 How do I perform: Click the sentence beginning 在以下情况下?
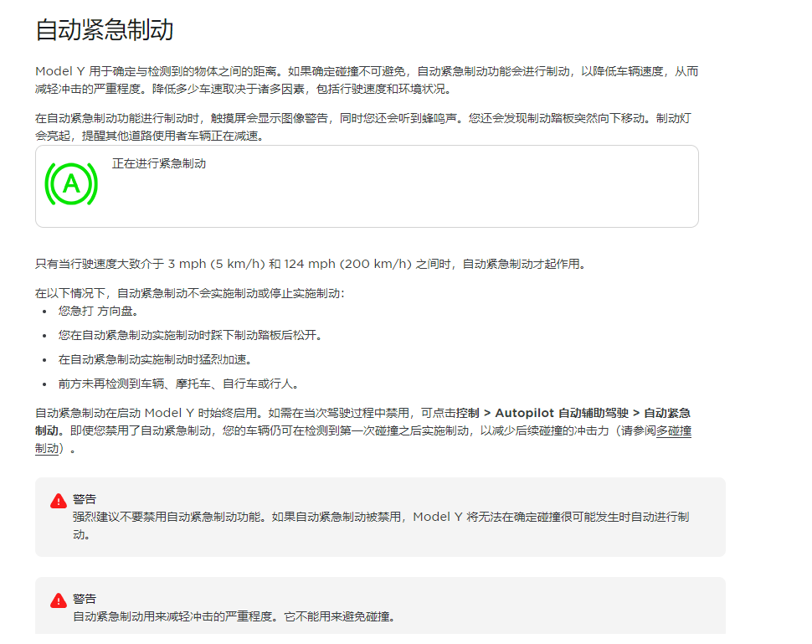tap(189, 293)
